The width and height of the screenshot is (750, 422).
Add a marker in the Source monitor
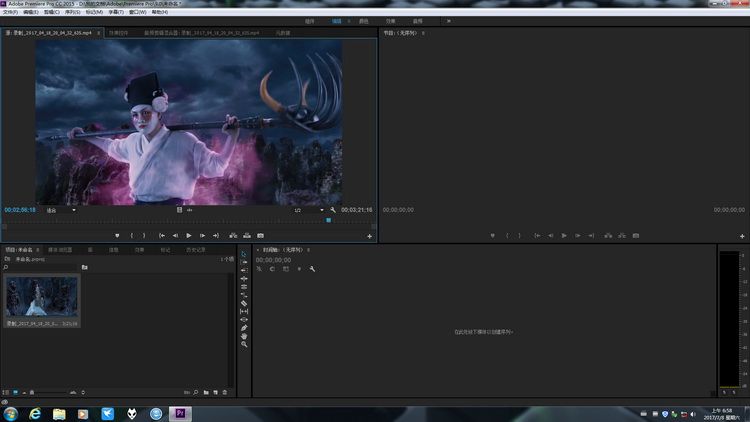[117, 235]
